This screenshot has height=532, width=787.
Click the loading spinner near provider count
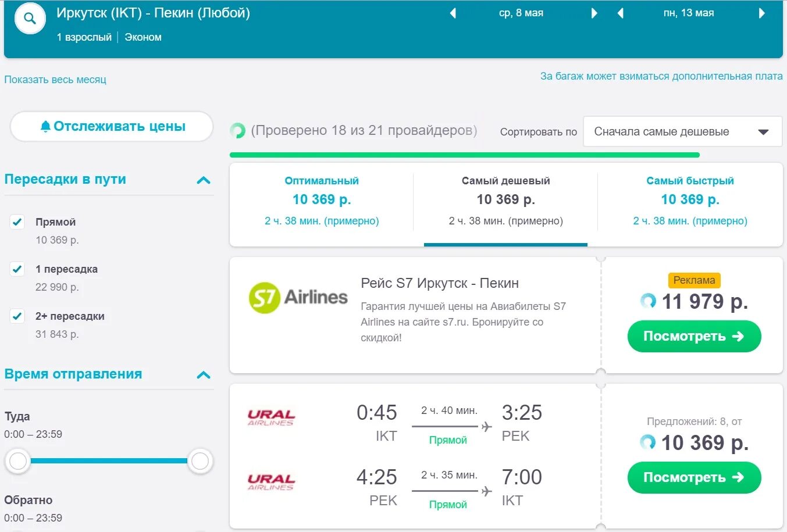coord(237,130)
